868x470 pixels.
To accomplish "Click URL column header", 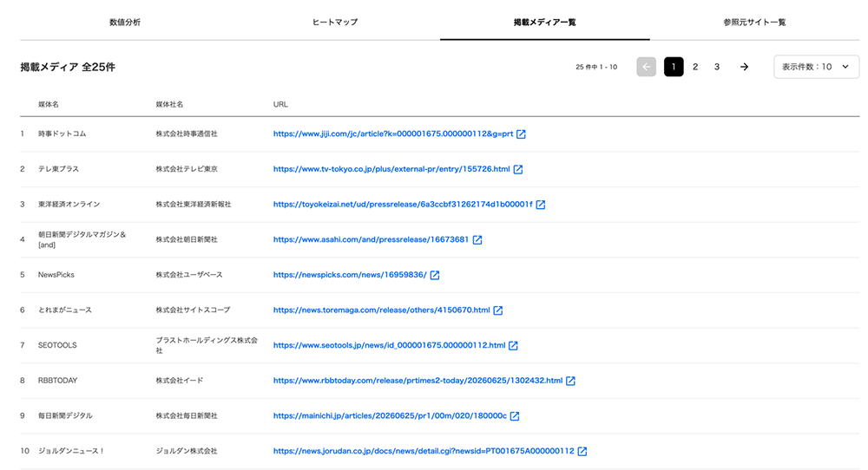I will tap(280, 105).
